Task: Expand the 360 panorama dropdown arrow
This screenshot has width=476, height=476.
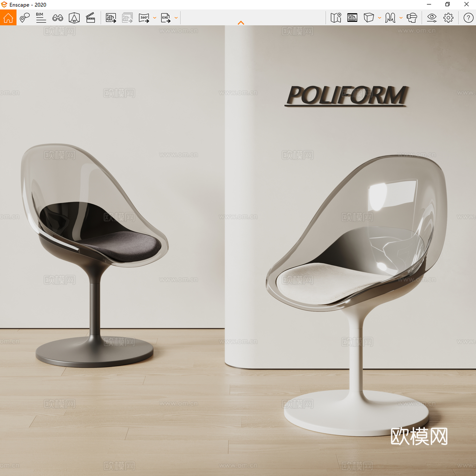Action: coord(155,18)
